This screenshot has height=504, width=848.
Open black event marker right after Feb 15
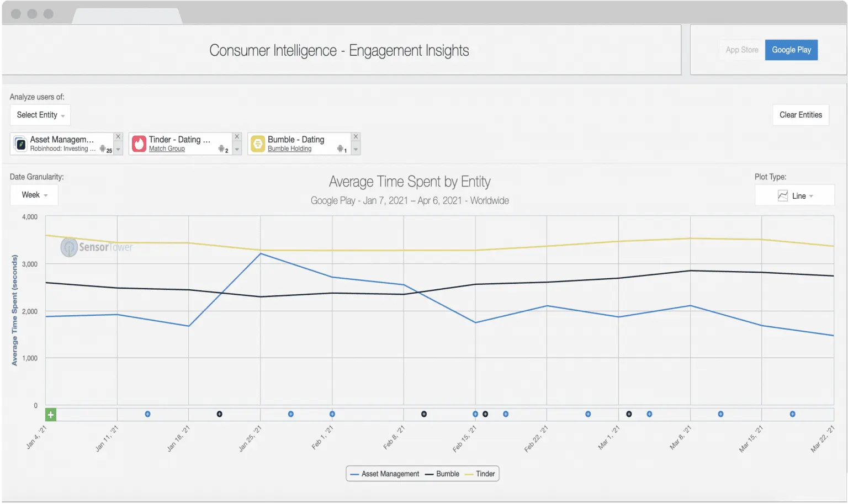tap(485, 414)
